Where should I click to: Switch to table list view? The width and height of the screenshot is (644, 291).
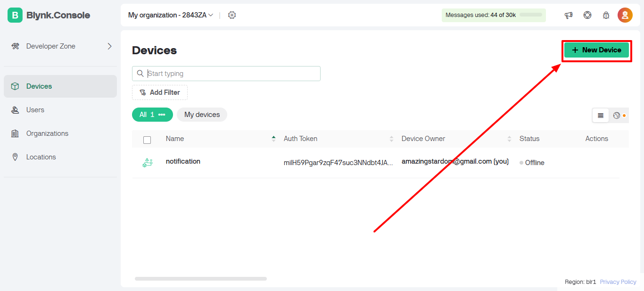[x=601, y=115]
